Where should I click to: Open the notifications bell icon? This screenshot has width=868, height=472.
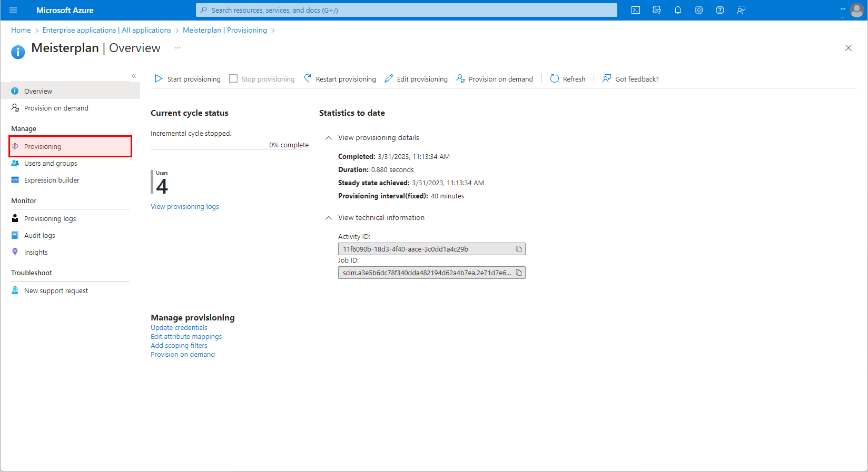[678, 10]
